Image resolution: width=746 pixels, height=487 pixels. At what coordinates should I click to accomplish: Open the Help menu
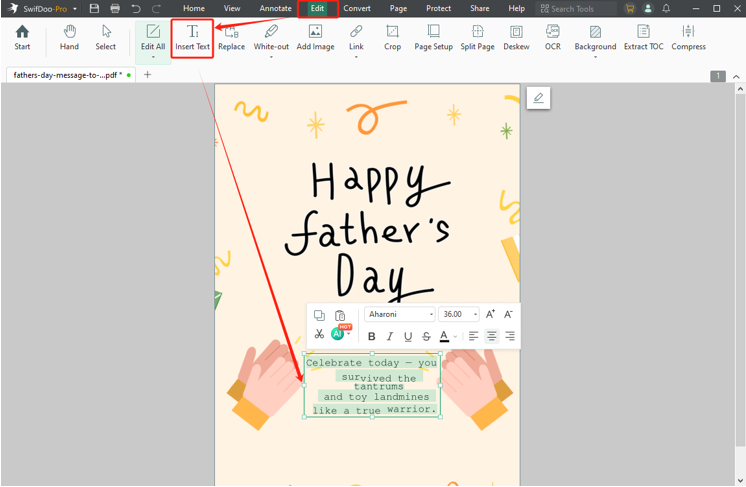point(516,9)
